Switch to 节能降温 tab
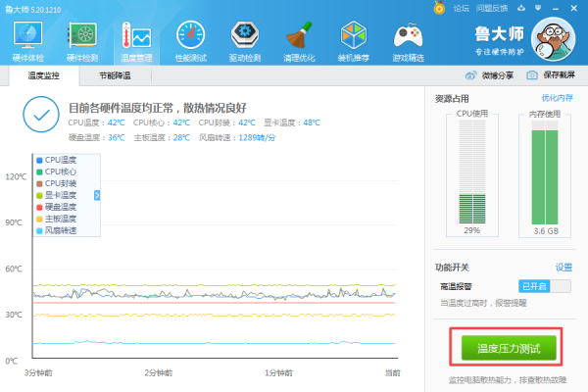The image size is (588, 392). (x=115, y=75)
